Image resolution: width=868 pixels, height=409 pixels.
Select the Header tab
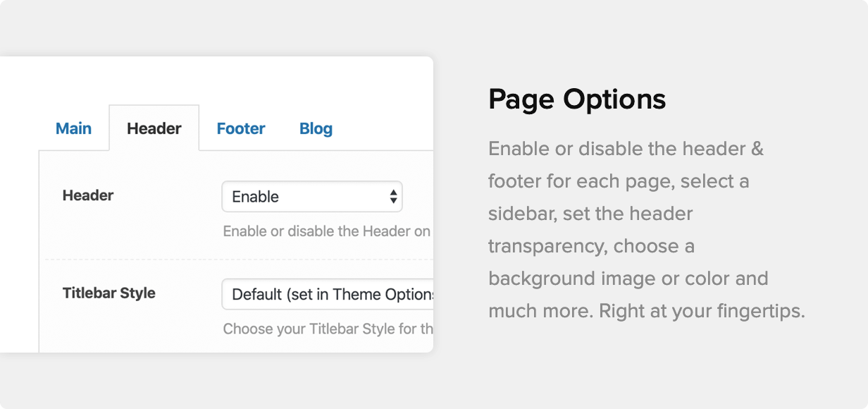[x=154, y=128]
